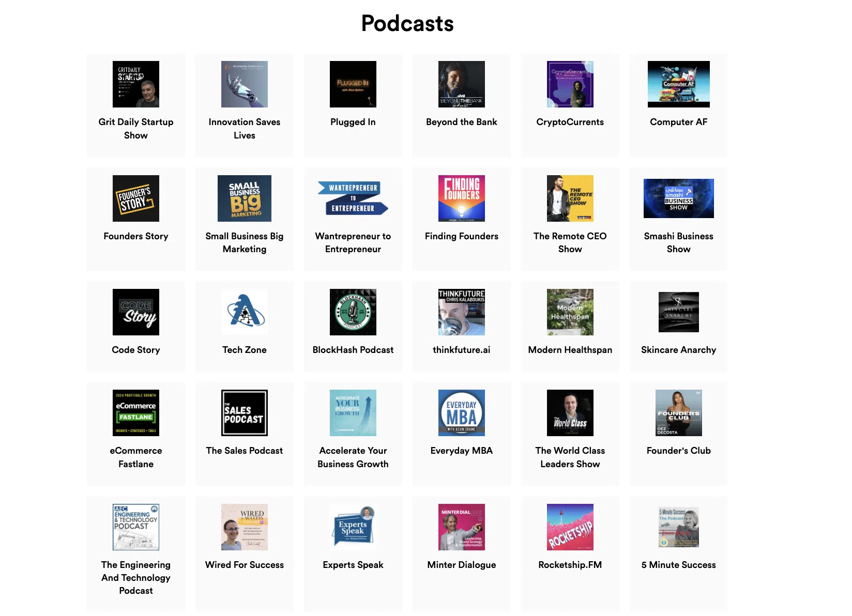This screenshot has width=852, height=616.
Task: Click the eCommerce Fastlane cover art
Action: pyautogui.click(x=135, y=413)
